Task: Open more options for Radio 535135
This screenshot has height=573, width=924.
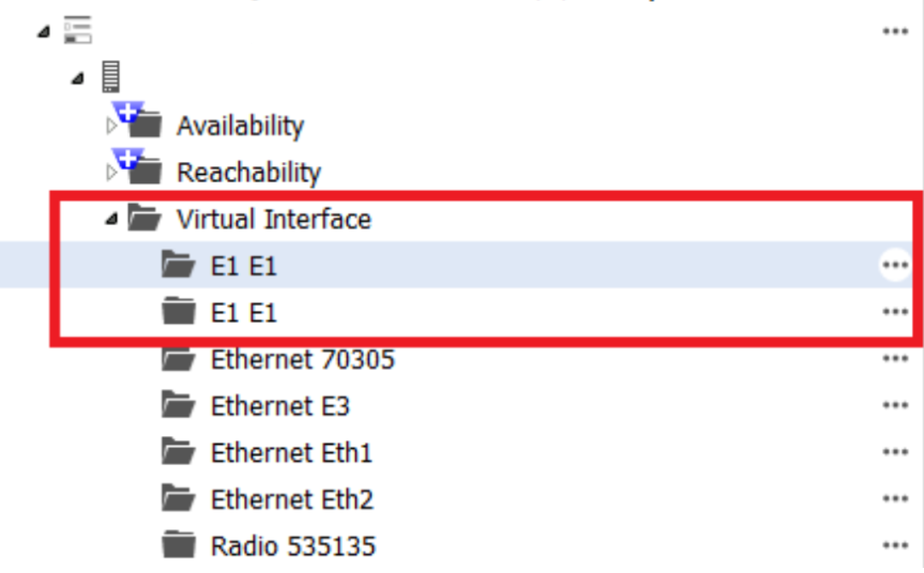Action: click(895, 544)
